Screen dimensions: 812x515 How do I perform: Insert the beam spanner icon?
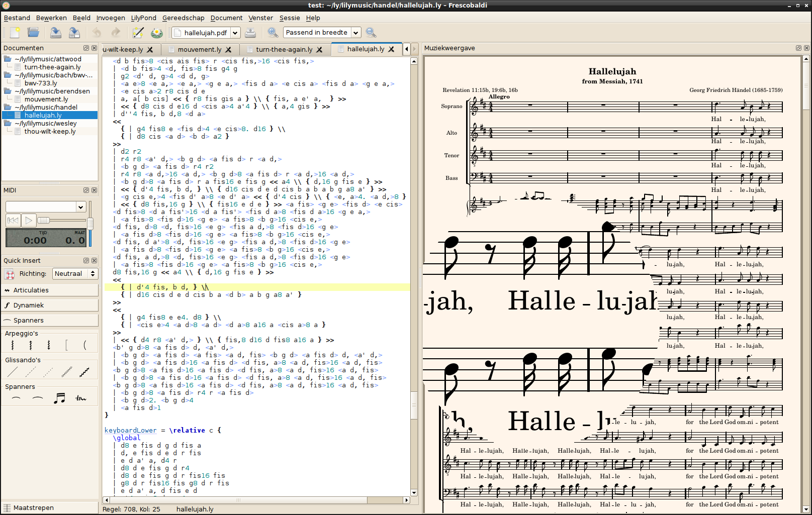click(x=59, y=398)
